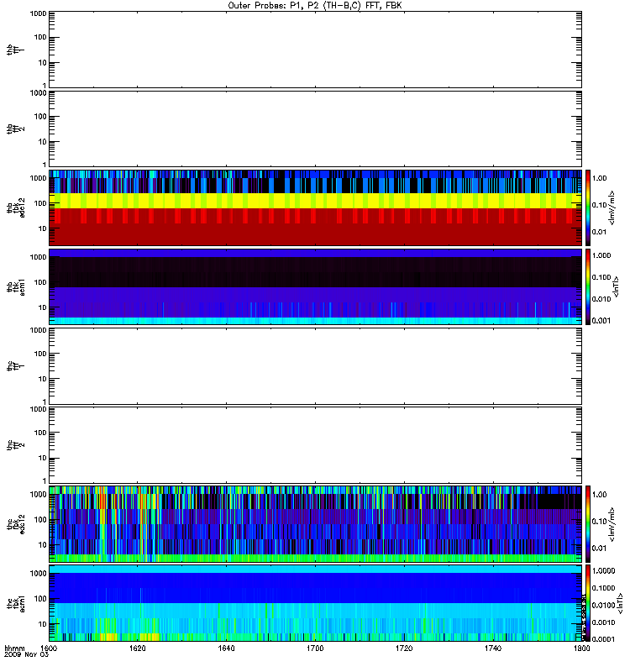Click the "thc fbk edc12" y-axis label
This screenshot has height=672, width=630.
click(x=16, y=523)
